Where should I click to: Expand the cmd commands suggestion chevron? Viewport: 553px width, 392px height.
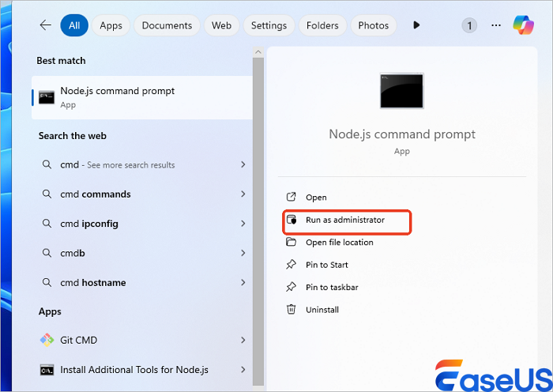tap(243, 194)
